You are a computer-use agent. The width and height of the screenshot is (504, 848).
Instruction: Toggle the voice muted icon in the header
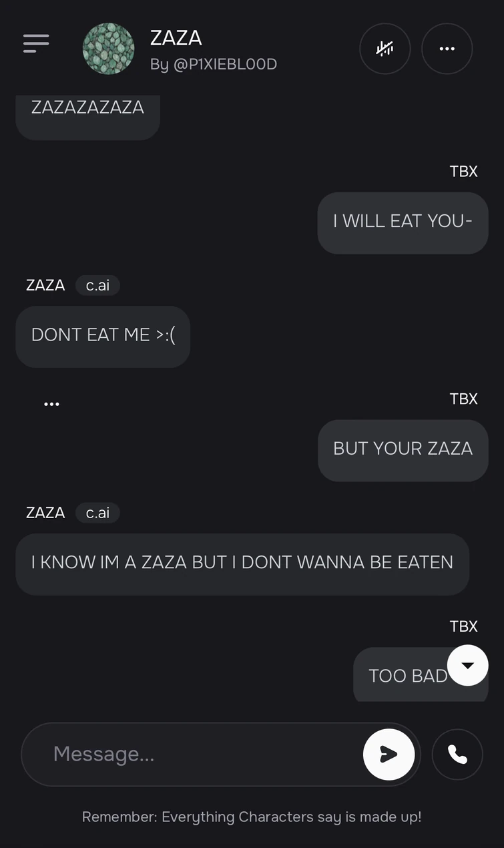point(385,49)
